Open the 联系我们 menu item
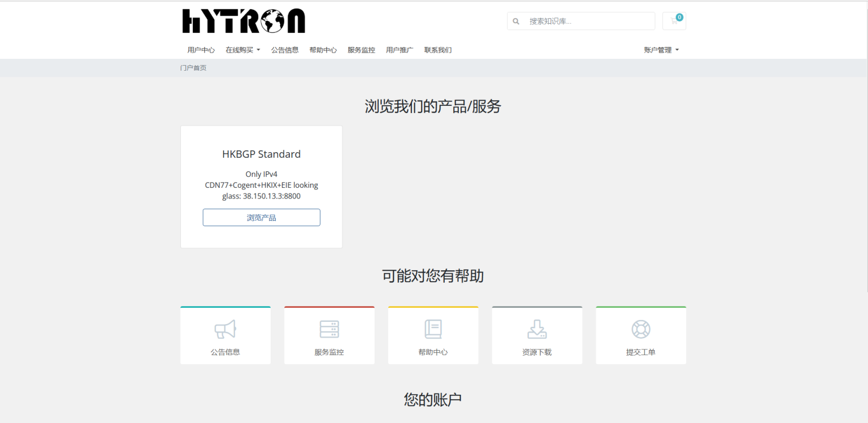868x423 pixels. (438, 50)
